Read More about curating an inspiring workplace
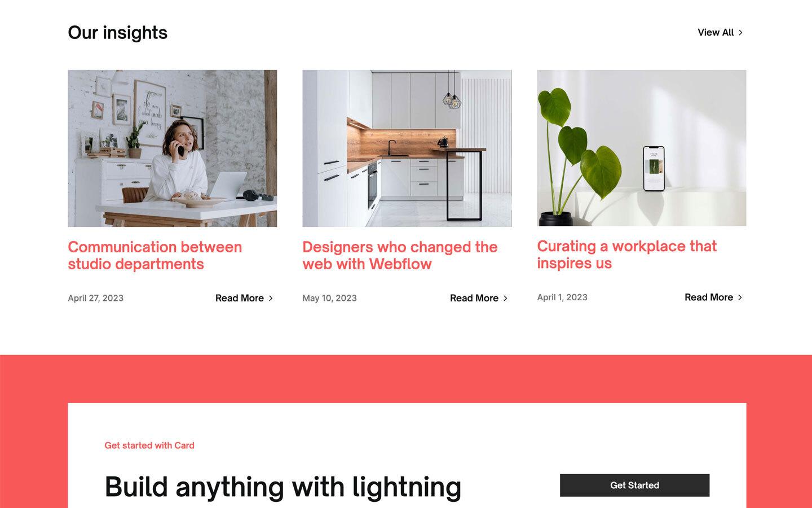812x508 pixels. pyautogui.click(x=708, y=297)
